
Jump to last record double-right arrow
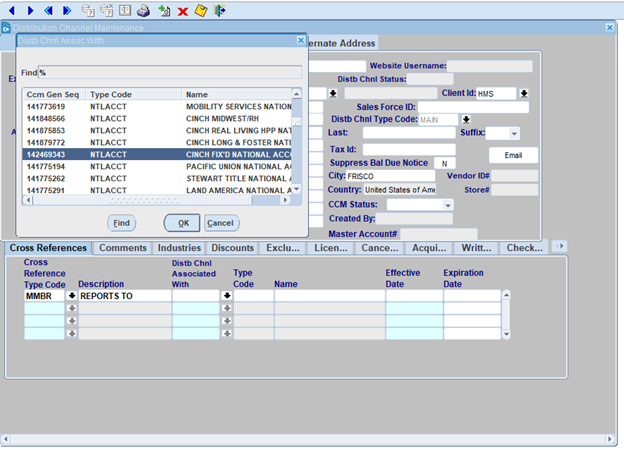(67, 11)
